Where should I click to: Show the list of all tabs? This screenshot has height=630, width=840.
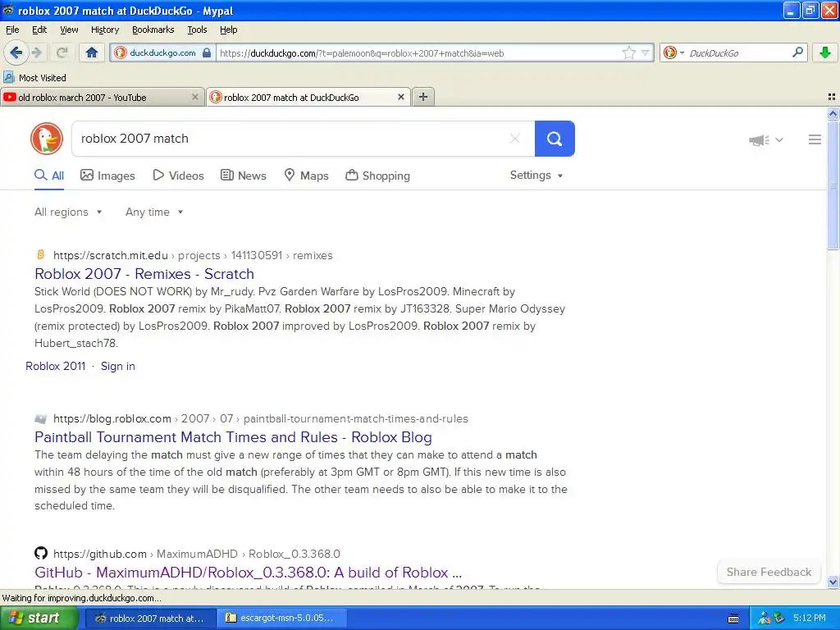(832, 97)
